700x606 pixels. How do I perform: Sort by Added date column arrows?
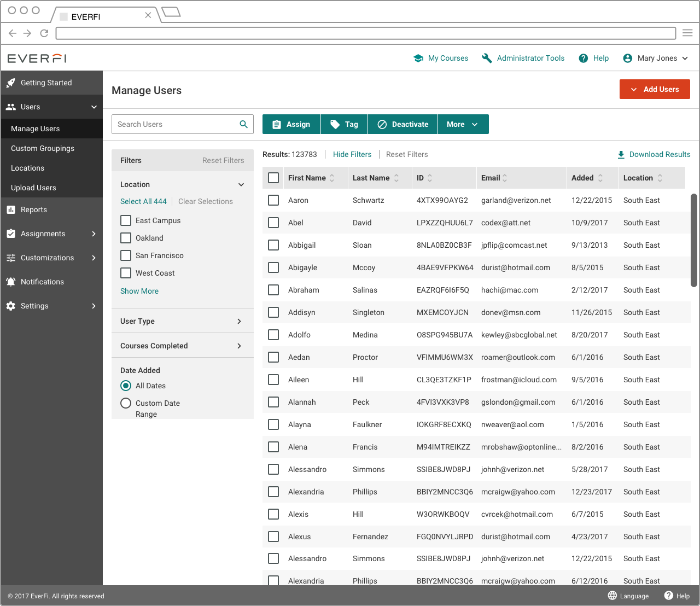tap(600, 178)
